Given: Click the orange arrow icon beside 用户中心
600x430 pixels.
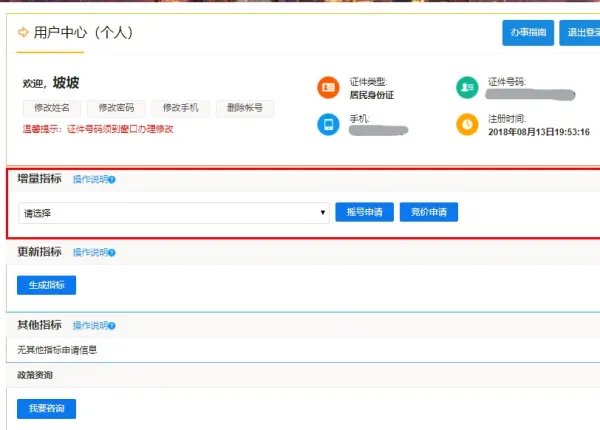Looking at the screenshot, I should click(x=23, y=33).
